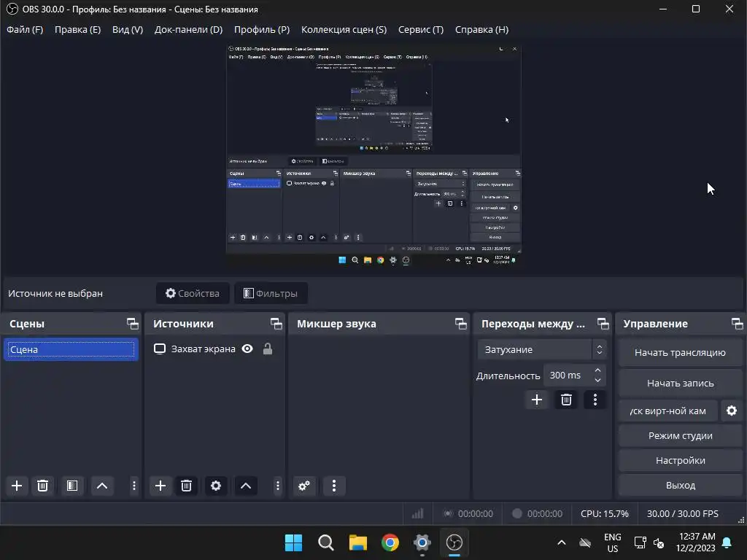
Task: Enable Режим студии
Action: [x=681, y=436]
